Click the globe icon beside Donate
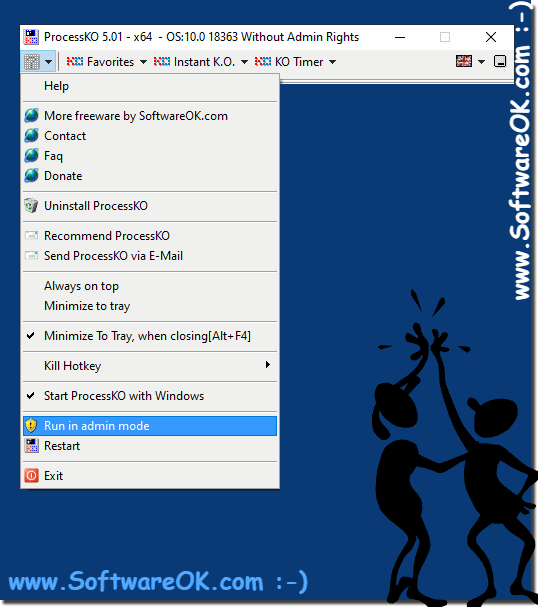Viewport: 538px width, 607px height. coord(31,176)
